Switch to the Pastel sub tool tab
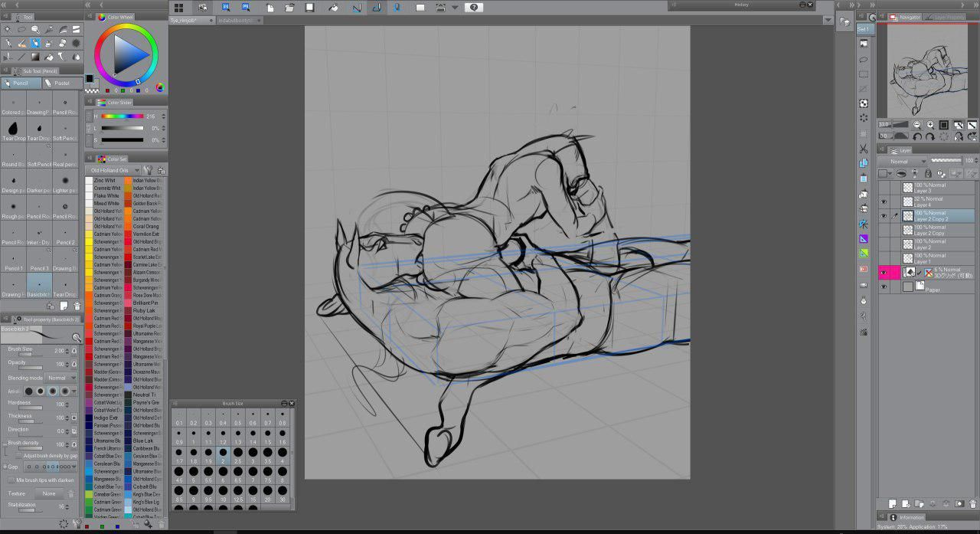This screenshot has height=534, width=980. coord(61,83)
